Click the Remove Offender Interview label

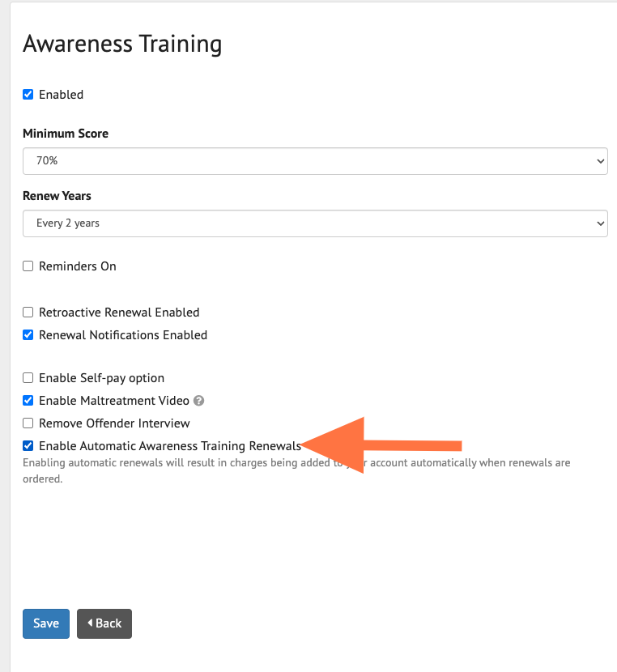click(114, 423)
